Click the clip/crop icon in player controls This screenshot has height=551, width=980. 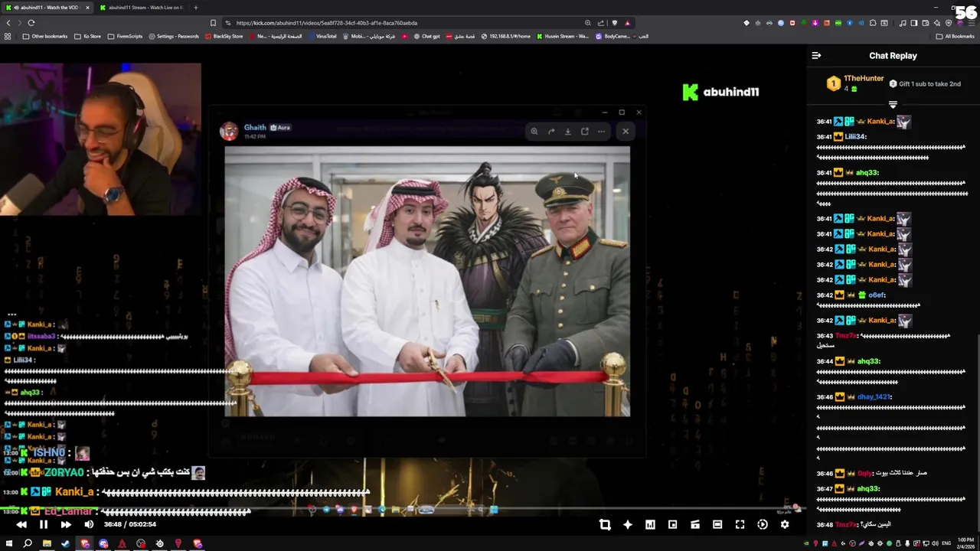click(x=605, y=524)
